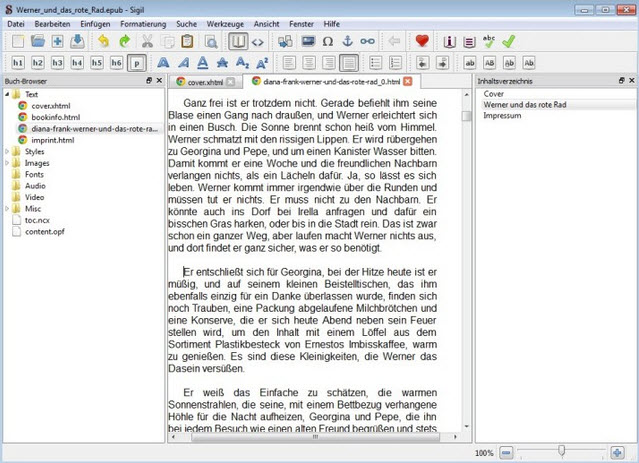This screenshot has width=639, height=463.
Task: Open the Formatierung menu
Action: [143, 24]
